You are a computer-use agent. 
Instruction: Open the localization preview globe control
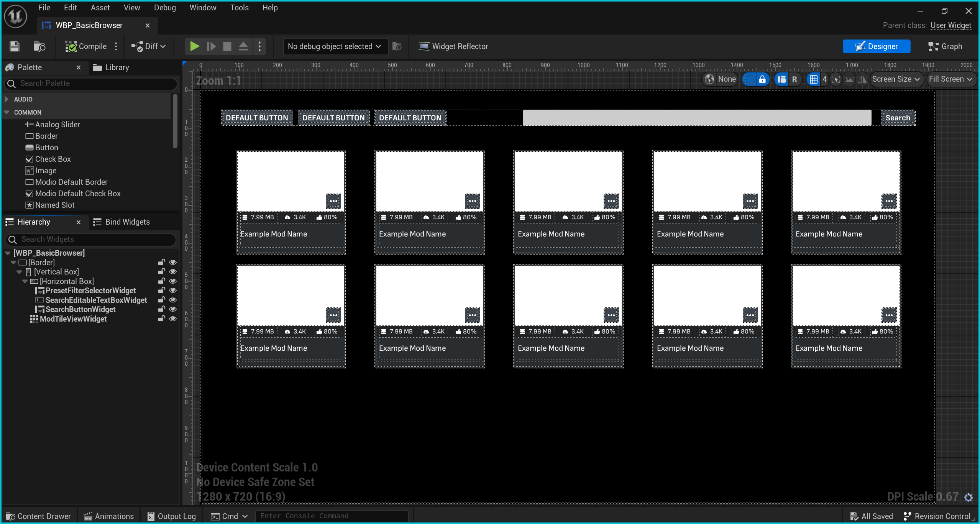coord(709,79)
